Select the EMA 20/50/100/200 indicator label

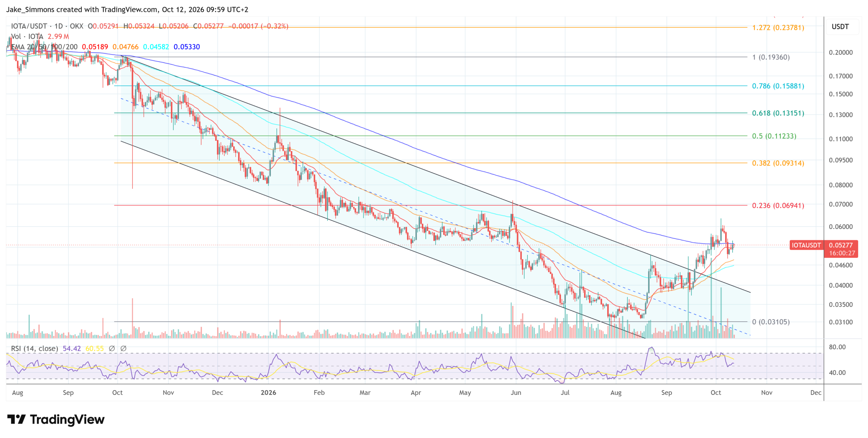tap(44, 47)
